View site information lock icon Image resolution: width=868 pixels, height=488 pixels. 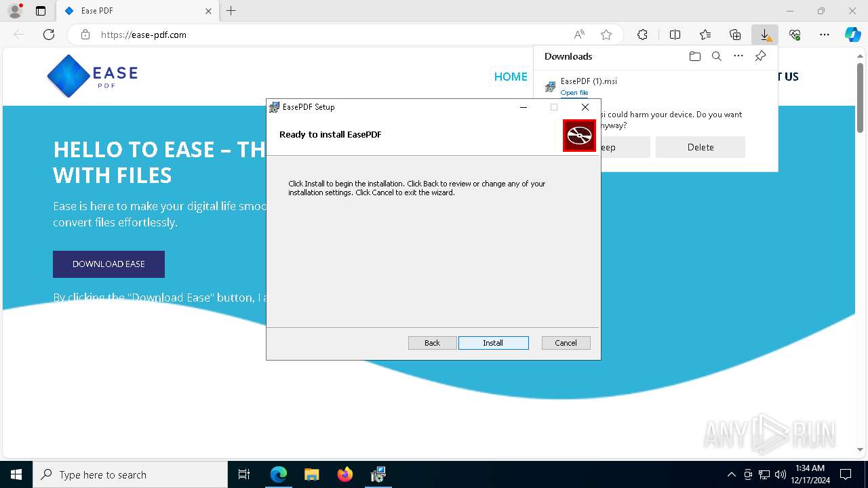(85, 35)
